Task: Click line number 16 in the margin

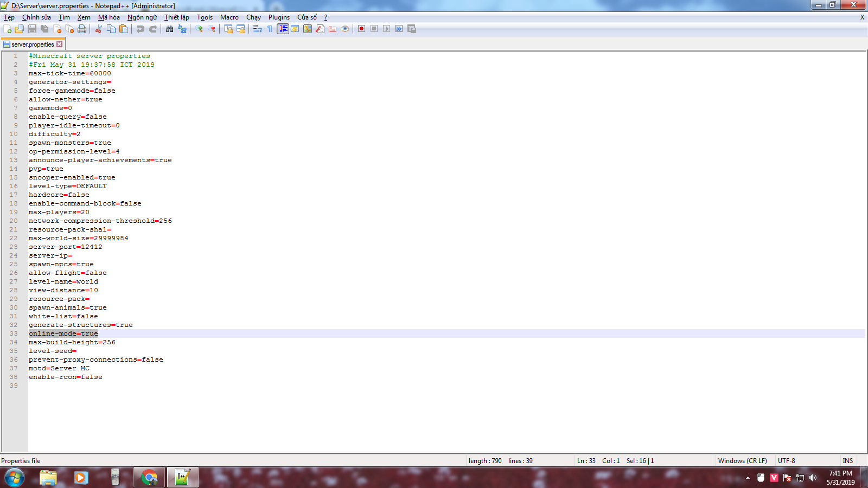Action: (x=14, y=186)
